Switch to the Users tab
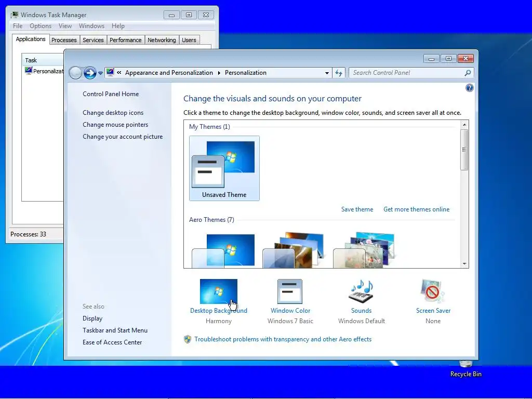Image resolution: width=532 pixels, height=399 pixels. point(189,40)
